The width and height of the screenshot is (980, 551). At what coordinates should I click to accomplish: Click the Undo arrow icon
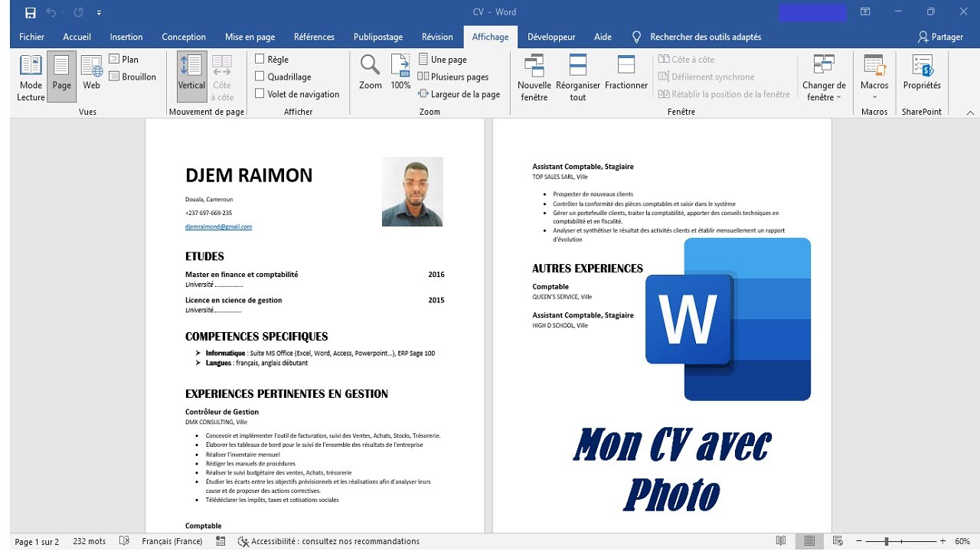[x=51, y=12]
